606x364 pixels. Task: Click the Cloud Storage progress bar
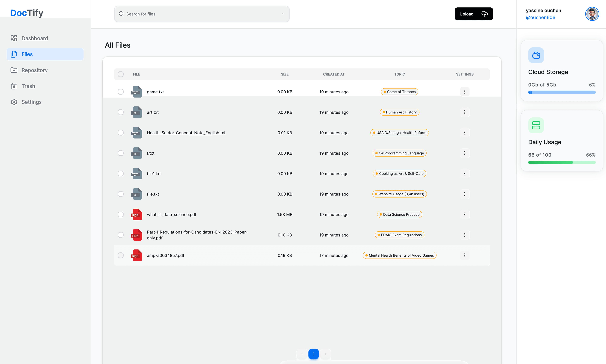pos(562,92)
